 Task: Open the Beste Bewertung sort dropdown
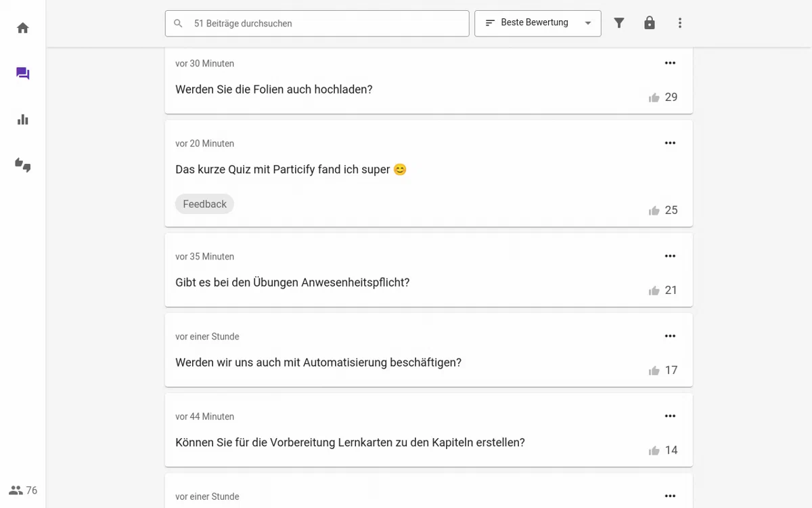538,23
